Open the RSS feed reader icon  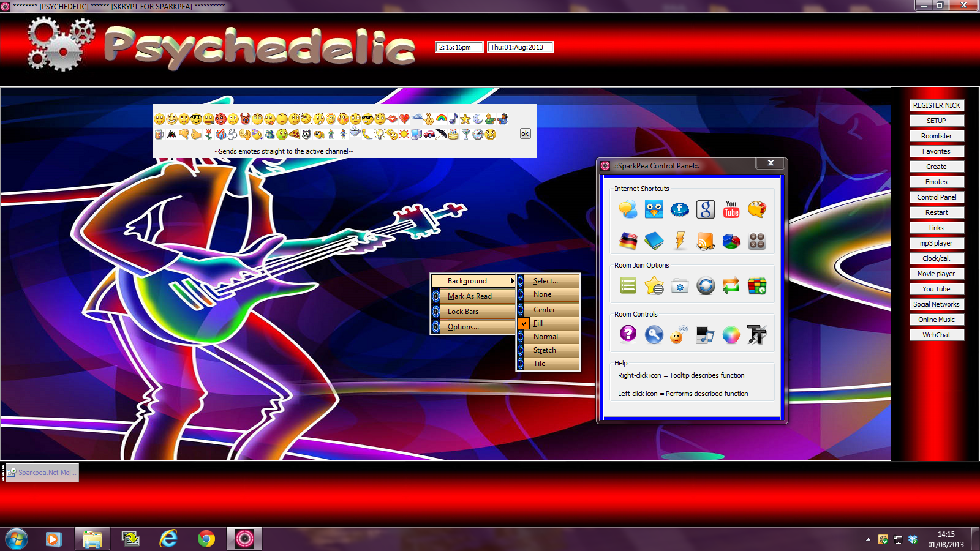click(x=706, y=241)
